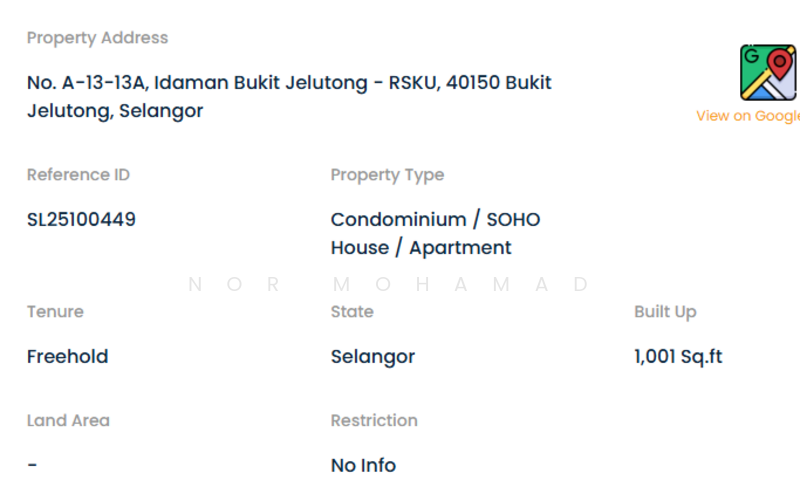Select the Selangor value under State
Screen dimensions: 800x487
click(x=372, y=356)
